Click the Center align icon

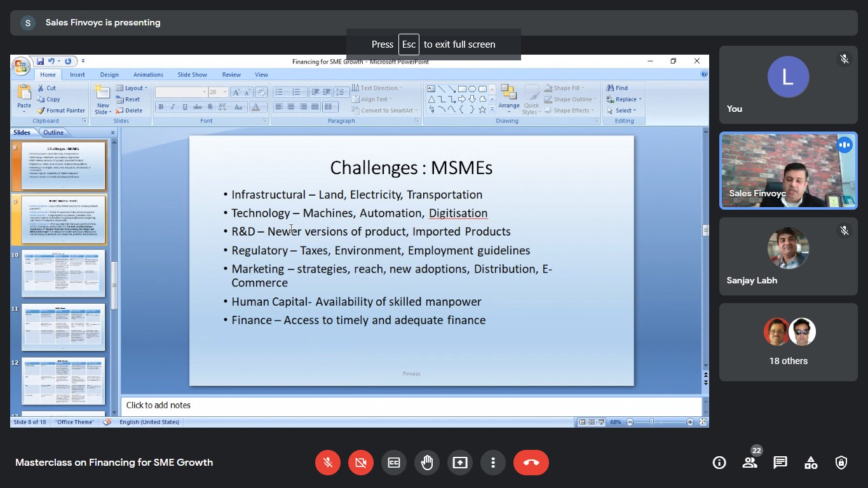tap(291, 107)
